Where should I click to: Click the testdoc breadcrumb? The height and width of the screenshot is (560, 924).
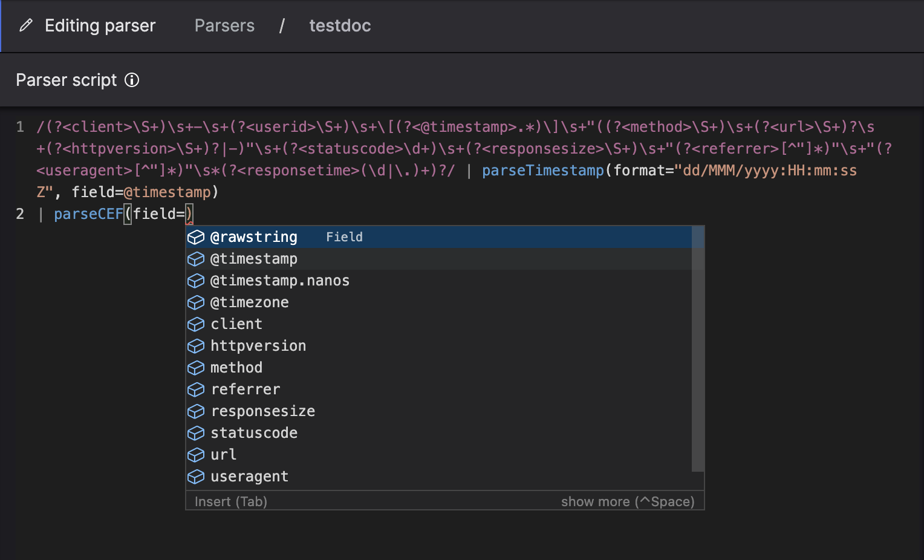click(340, 25)
